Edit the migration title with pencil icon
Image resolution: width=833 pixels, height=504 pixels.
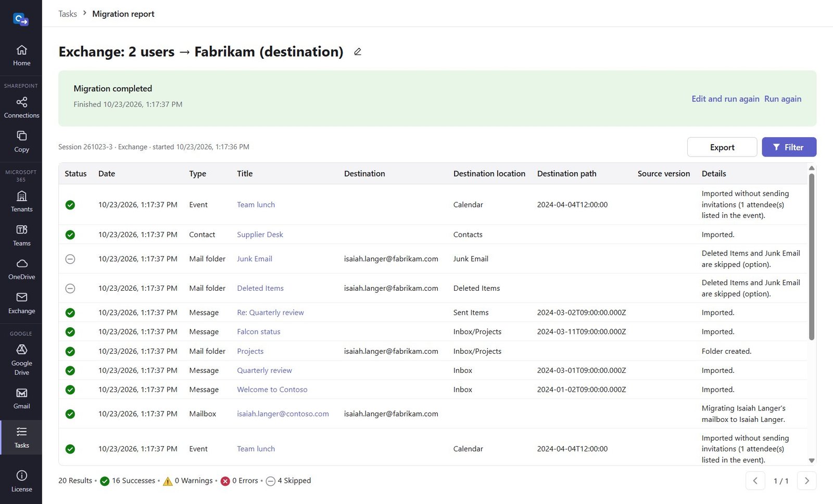click(358, 51)
